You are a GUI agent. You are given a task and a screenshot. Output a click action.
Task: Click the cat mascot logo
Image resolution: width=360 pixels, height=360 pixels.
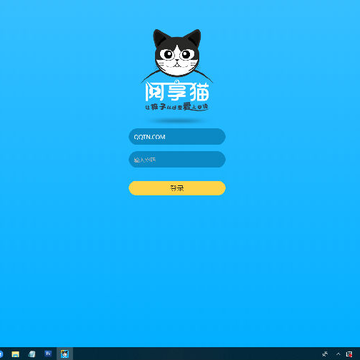177,53
